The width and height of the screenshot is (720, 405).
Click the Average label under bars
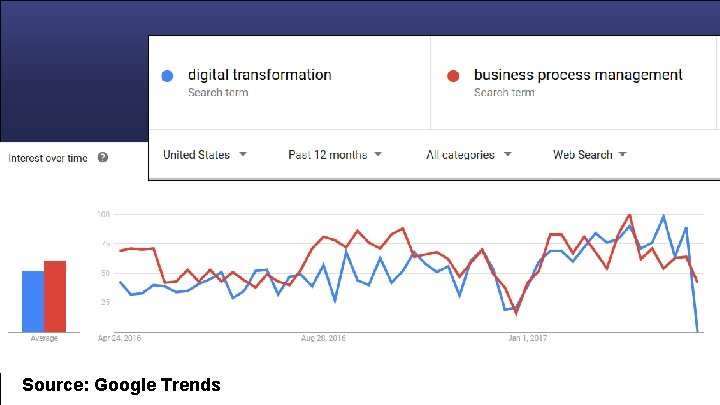pos(44,338)
